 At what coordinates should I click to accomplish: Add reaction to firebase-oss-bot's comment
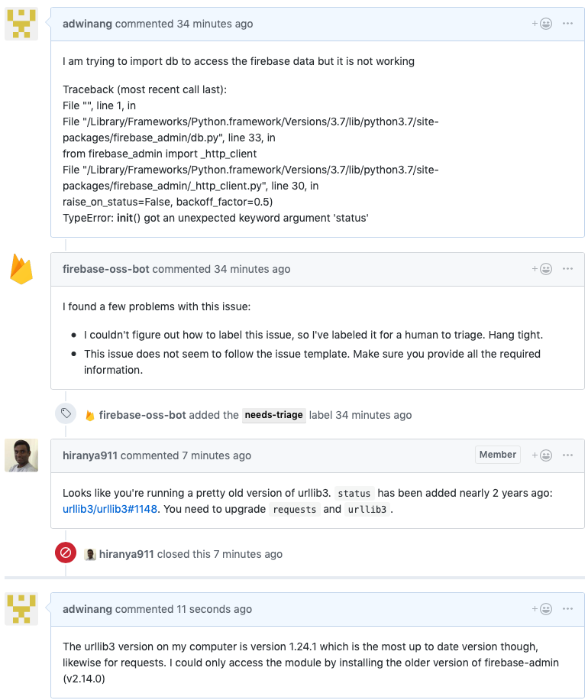tap(542, 269)
